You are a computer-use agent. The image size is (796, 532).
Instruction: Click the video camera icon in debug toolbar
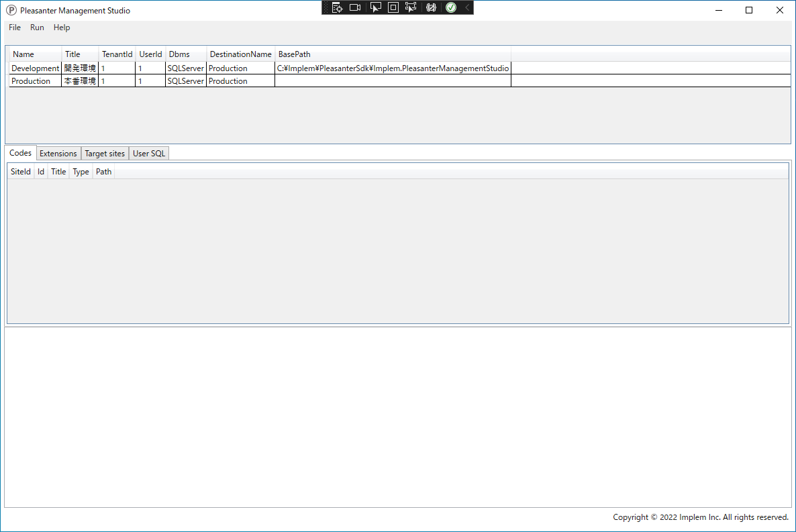(x=355, y=7)
